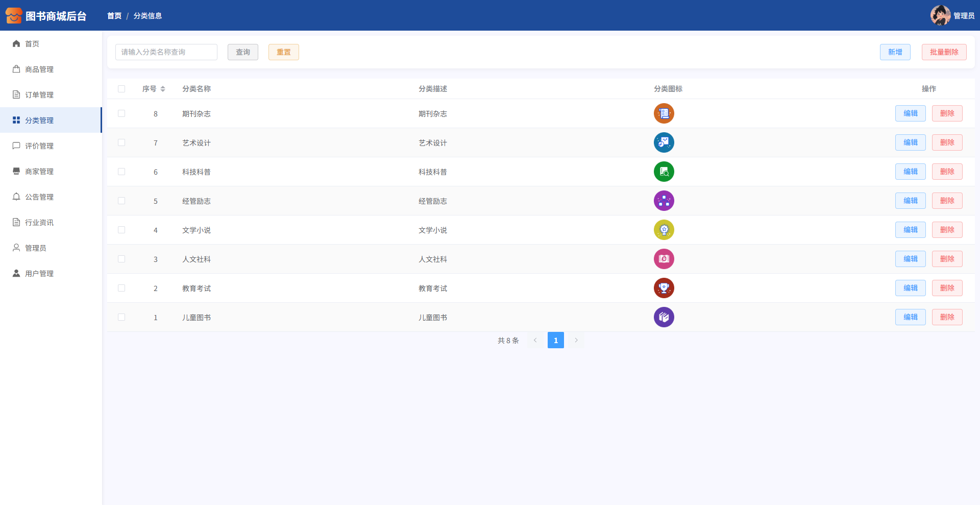Delete the 文学小说 category row

(x=947, y=230)
